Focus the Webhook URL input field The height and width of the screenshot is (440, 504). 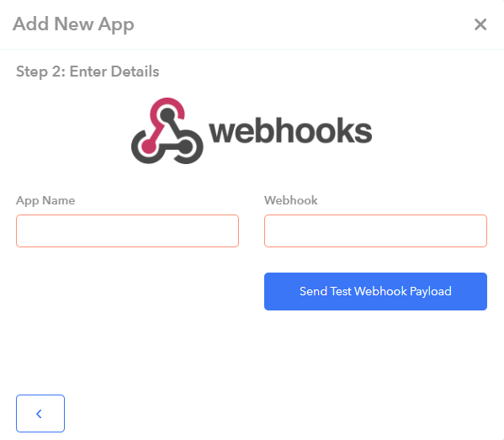tap(375, 231)
